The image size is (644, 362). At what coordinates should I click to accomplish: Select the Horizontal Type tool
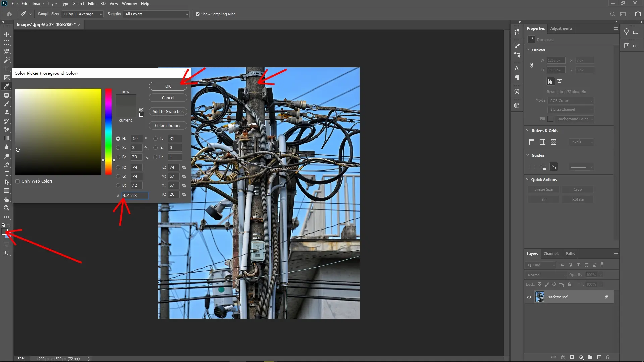coord(7,174)
